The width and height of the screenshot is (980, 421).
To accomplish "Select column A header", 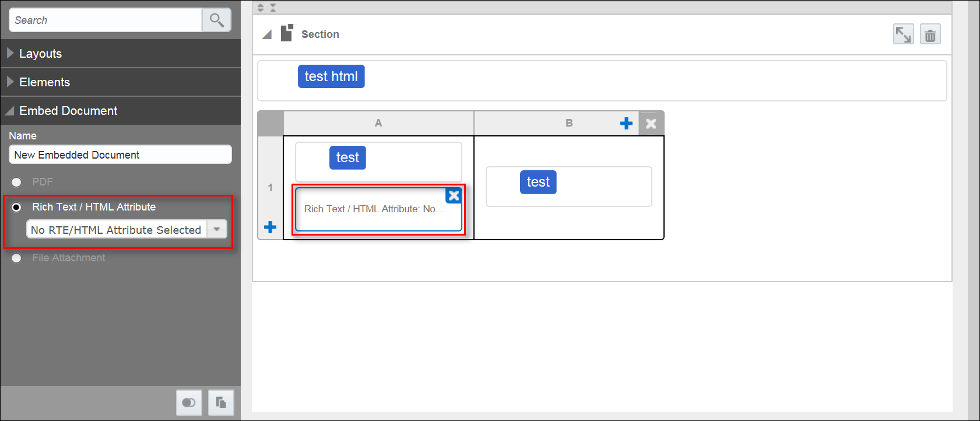I will click(378, 124).
